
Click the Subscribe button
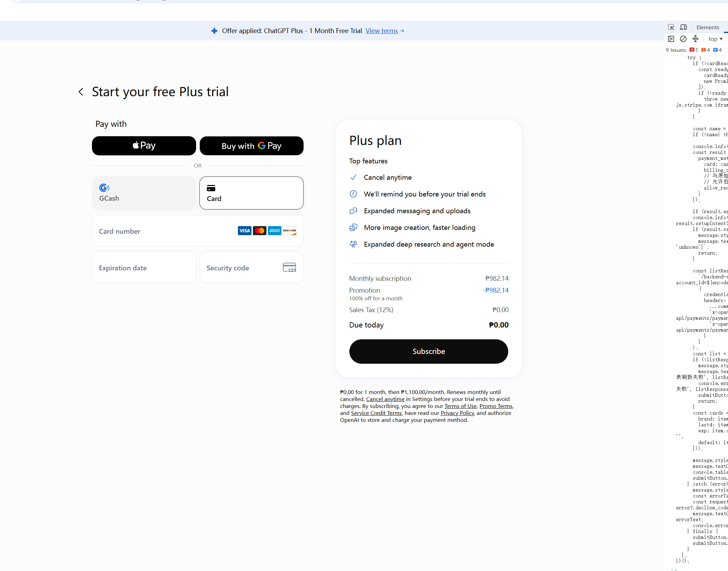[x=428, y=352]
